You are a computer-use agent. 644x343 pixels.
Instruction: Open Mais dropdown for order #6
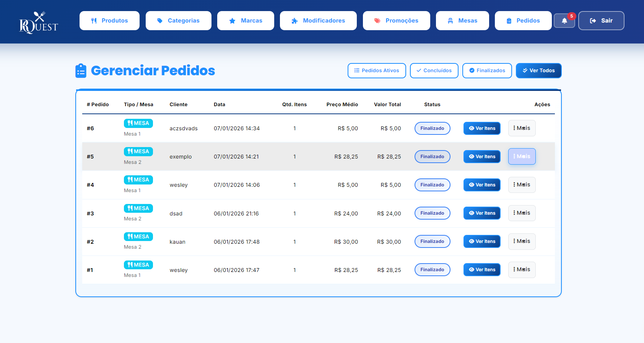[x=522, y=128]
